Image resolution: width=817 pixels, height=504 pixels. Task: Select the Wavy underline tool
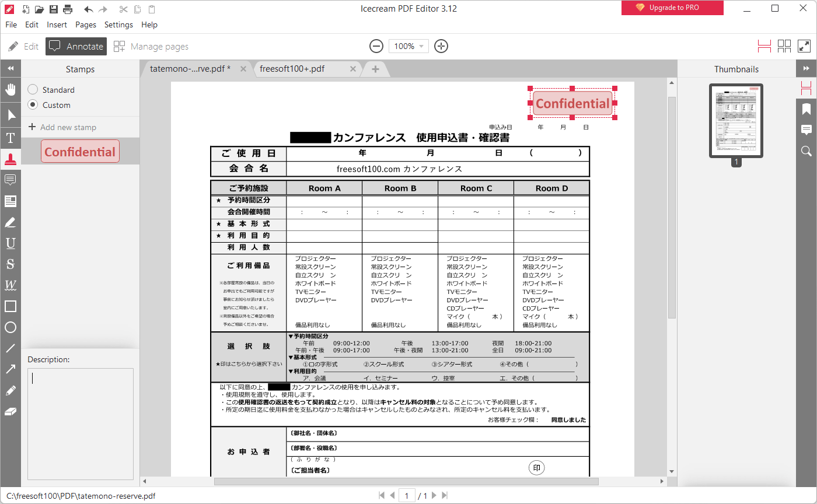pos(11,285)
